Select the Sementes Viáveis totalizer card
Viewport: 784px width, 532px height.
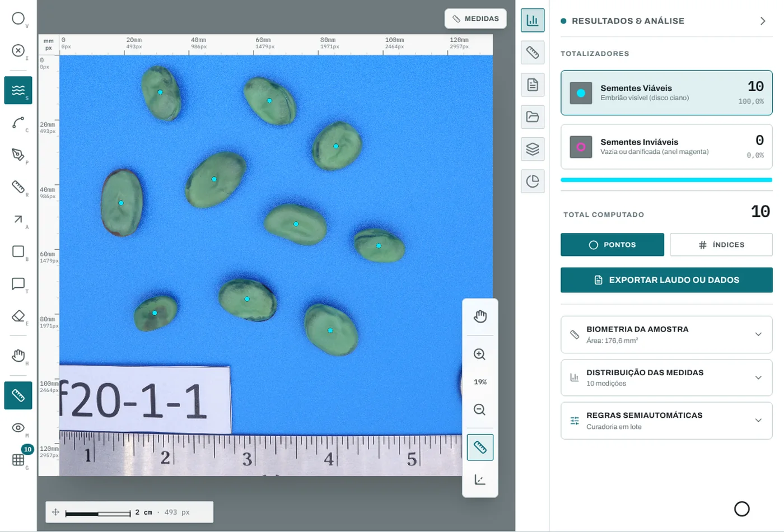(666, 93)
